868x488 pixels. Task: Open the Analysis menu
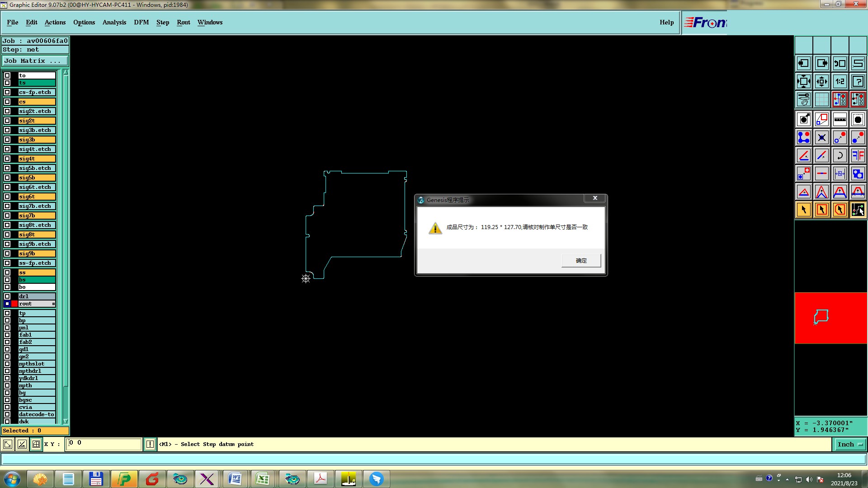click(114, 22)
